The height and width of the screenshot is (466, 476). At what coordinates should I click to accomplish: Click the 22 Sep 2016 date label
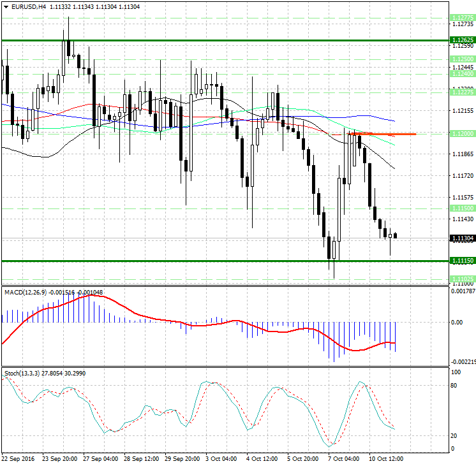tap(19, 458)
